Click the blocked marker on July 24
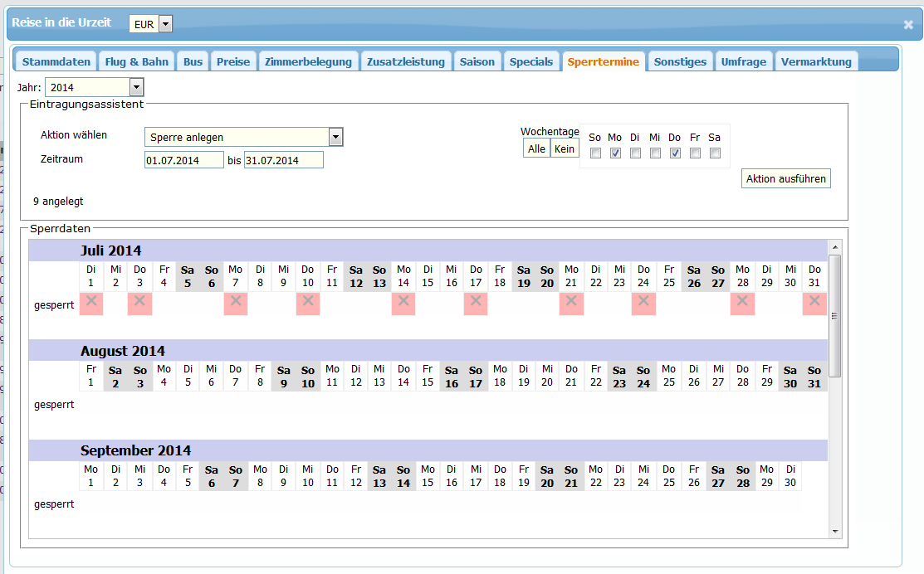 pyautogui.click(x=643, y=304)
